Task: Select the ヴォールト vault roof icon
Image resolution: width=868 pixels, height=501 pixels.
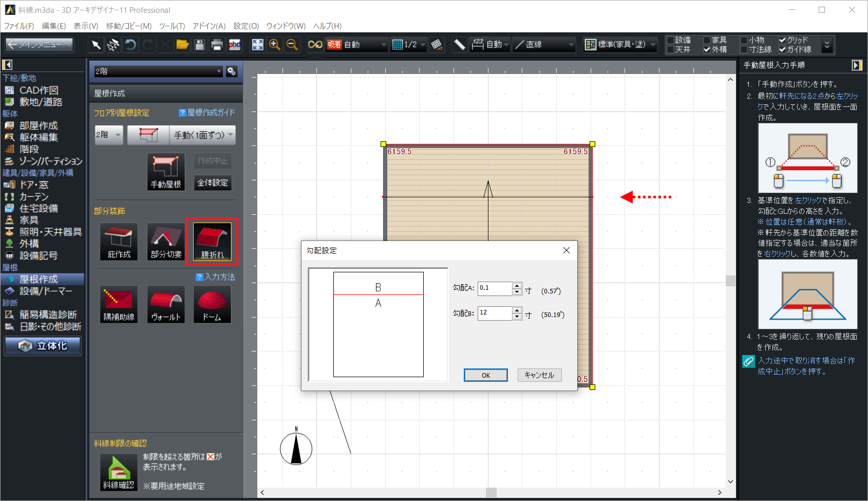Action: pyautogui.click(x=165, y=304)
